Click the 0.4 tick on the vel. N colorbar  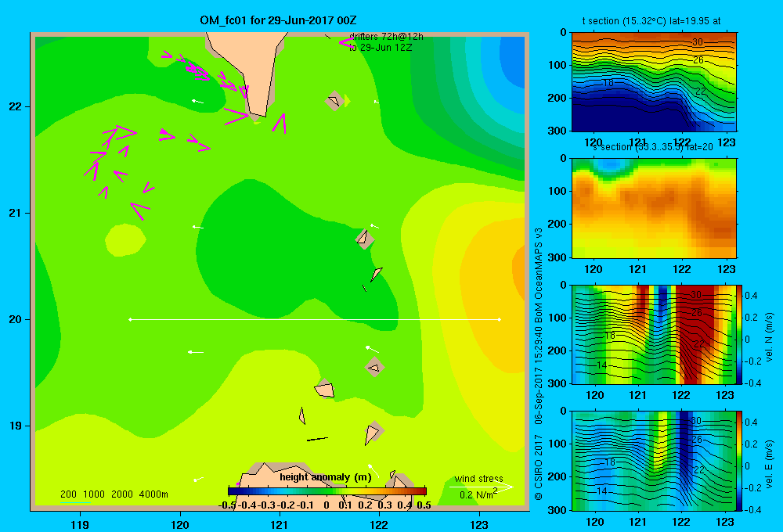pyautogui.click(x=751, y=296)
